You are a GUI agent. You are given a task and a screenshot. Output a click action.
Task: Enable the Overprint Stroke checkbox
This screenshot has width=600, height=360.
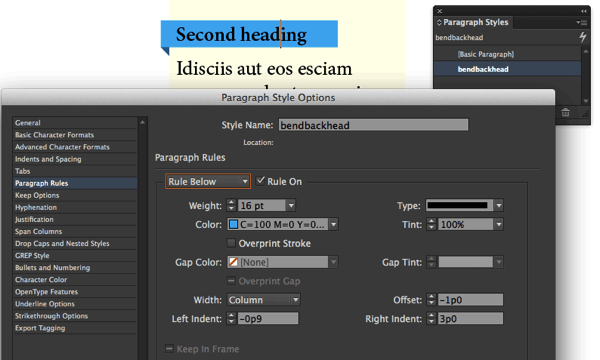(231, 243)
